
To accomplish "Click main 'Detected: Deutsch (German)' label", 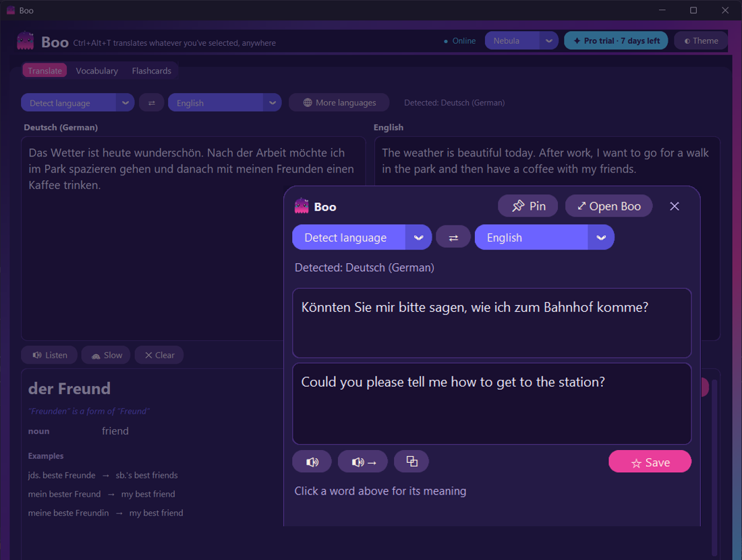I will pos(454,103).
